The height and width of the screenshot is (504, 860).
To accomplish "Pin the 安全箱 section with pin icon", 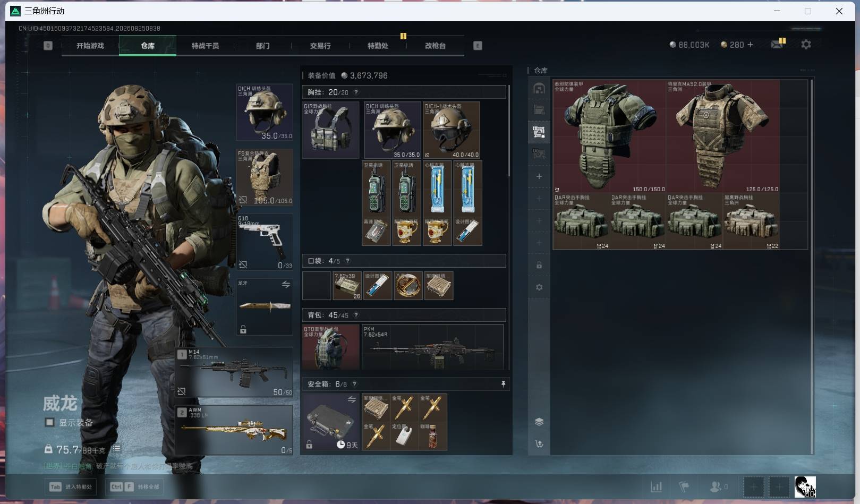I will tap(503, 384).
